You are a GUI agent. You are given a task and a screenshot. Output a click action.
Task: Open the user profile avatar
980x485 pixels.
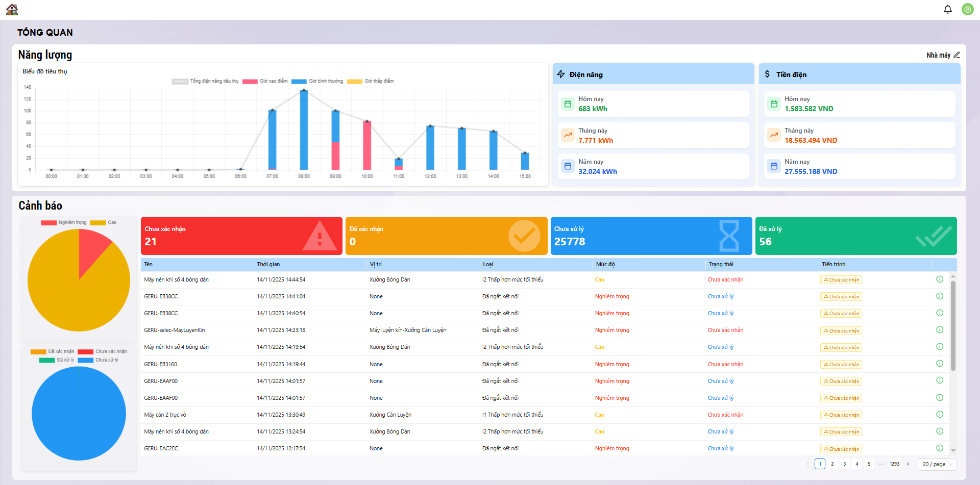pos(967,9)
